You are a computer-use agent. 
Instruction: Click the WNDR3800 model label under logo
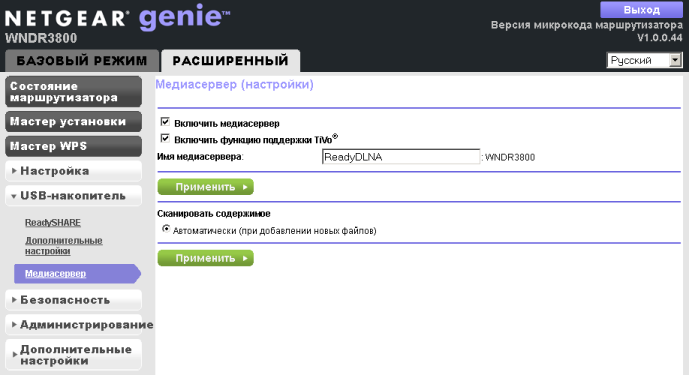[x=41, y=38]
